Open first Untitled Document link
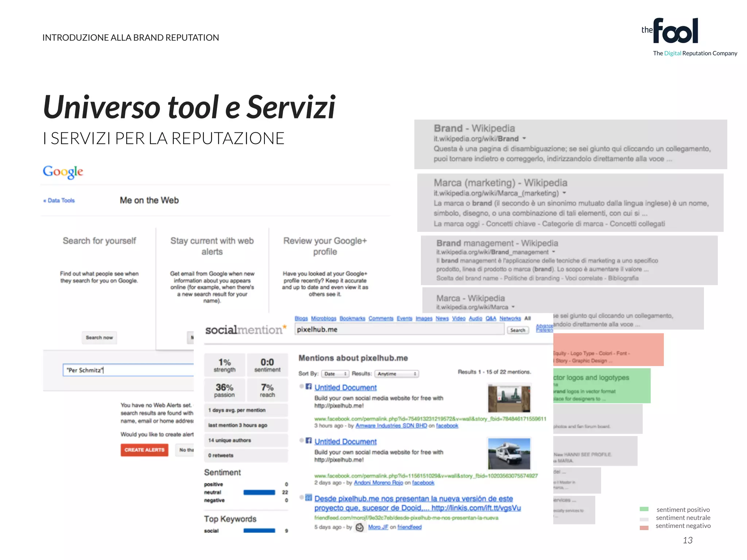This screenshot has width=747, height=560. [345, 388]
